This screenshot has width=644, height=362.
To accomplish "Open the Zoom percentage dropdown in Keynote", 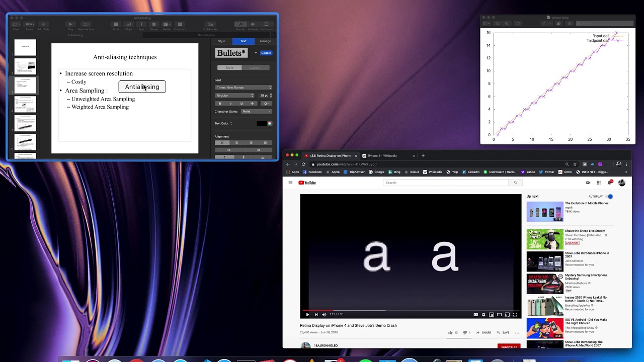I will [x=30, y=24].
